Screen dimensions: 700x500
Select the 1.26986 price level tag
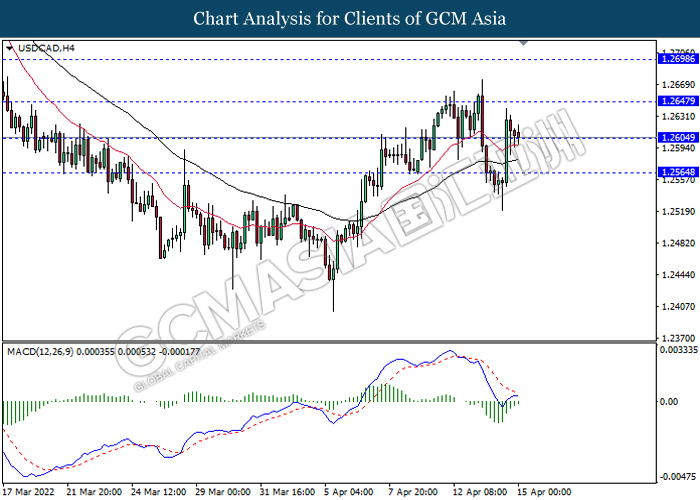678,59
